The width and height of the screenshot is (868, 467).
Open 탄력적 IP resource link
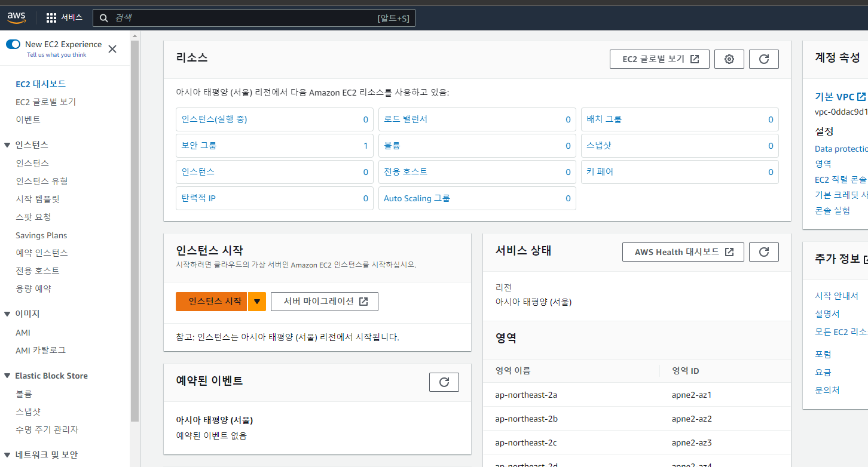pos(198,198)
